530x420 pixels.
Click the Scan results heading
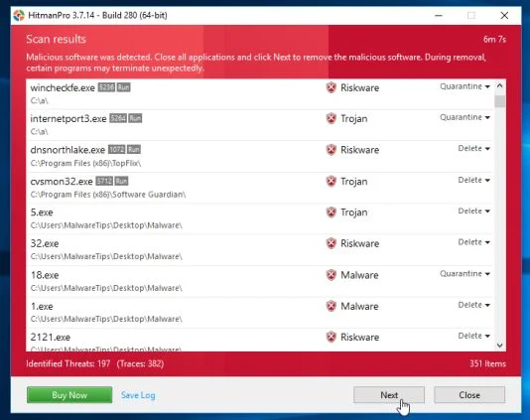click(57, 40)
